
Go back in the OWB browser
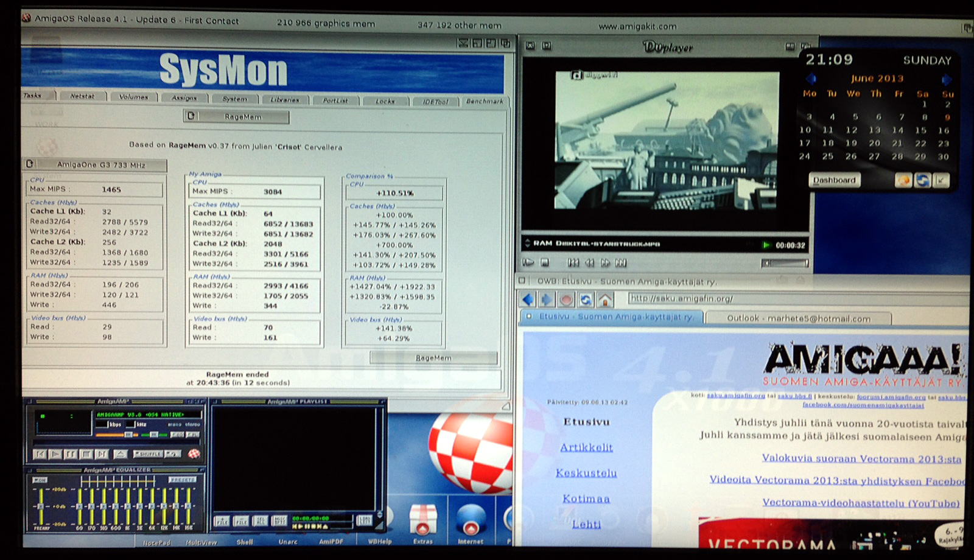point(528,299)
